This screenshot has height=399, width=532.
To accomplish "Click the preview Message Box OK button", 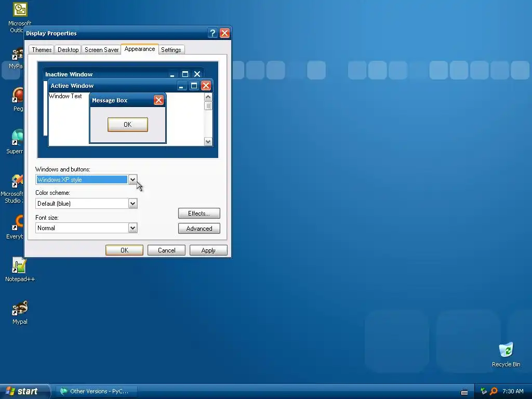I will (x=128, y=125).
